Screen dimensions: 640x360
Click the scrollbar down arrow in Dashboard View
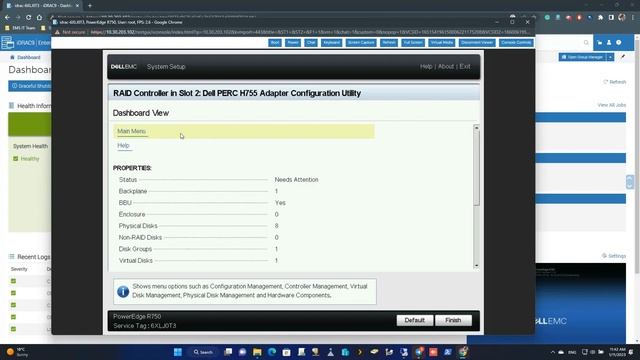[x=476, y=266]
